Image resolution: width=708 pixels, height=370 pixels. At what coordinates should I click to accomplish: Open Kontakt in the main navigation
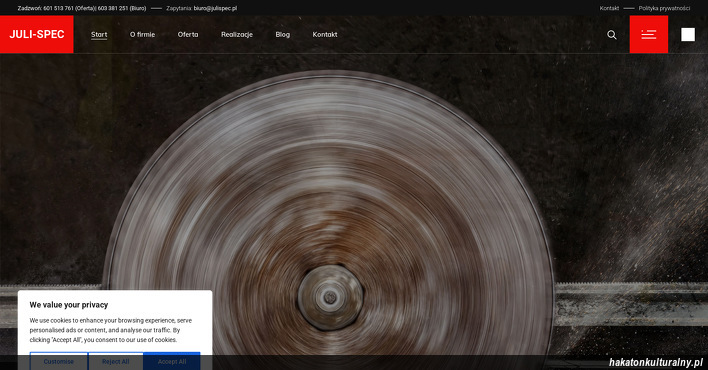(x=325, y=34)
